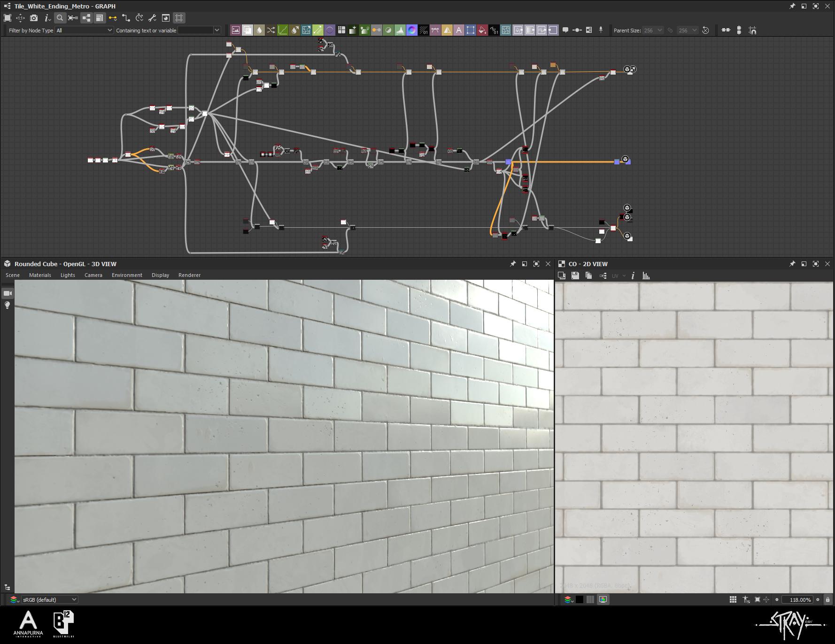Click the wrench tools icon in graph toolbar
835x644 pixels.
[x=152, y=18]
